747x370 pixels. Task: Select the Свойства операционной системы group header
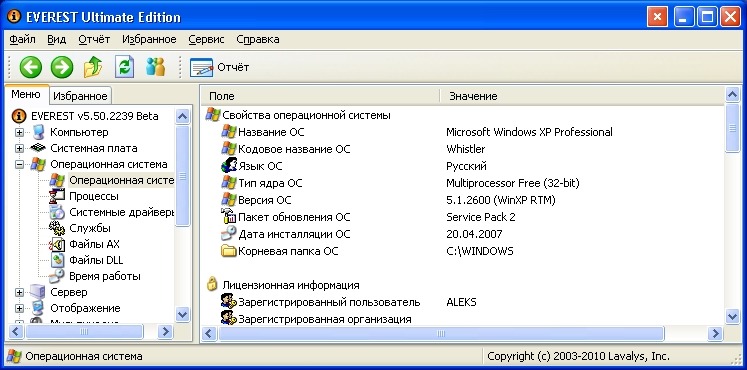pos(306,115)
